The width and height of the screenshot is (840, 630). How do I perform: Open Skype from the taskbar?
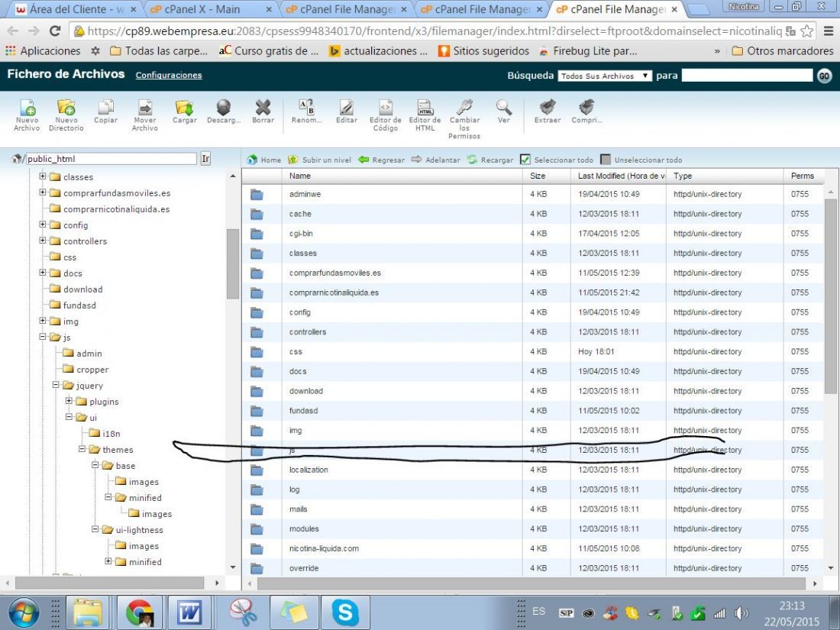point(345,612)
